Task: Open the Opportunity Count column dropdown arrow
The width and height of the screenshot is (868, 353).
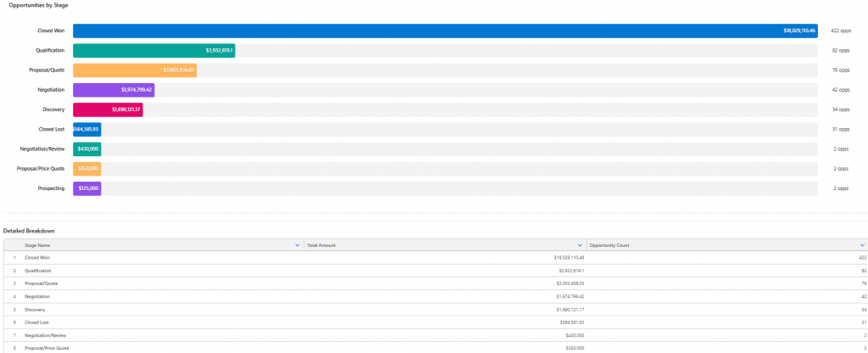Action: pyautogui.click(x=863, y=245)
